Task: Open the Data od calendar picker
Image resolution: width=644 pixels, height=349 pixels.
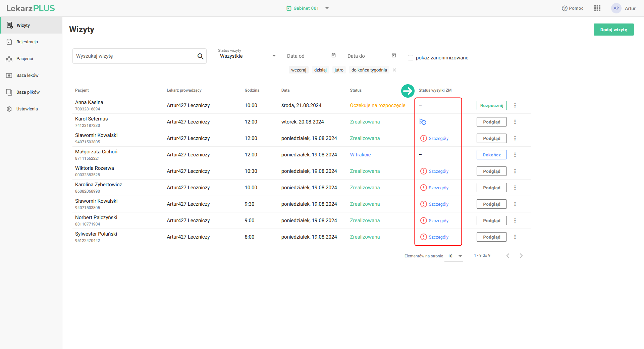Action: [333, 56]
